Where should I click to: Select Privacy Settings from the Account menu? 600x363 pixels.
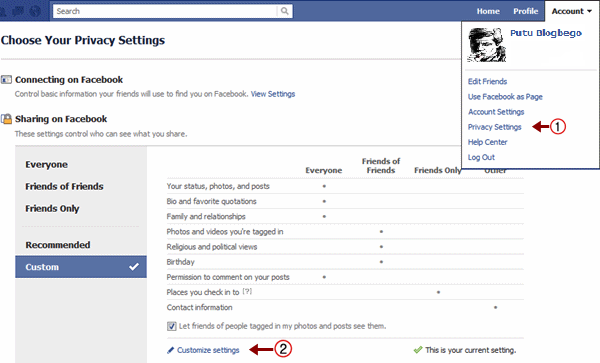pos(494,127)
